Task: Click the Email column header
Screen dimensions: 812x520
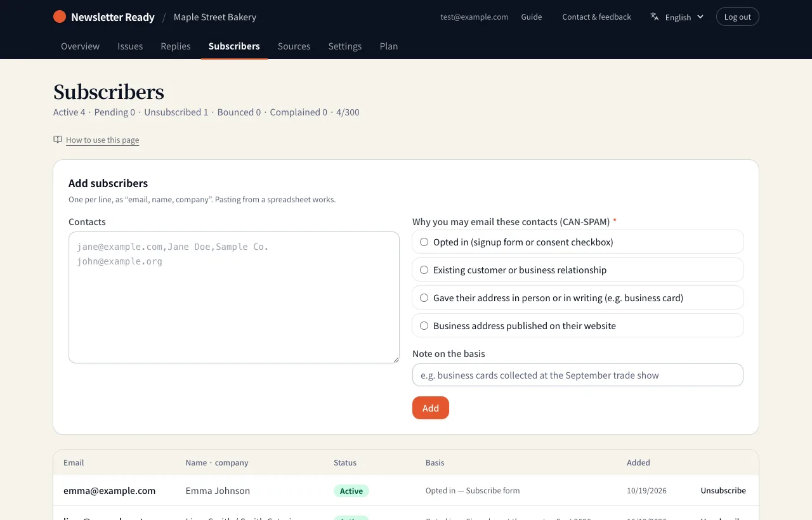Action: pos(74,463)
